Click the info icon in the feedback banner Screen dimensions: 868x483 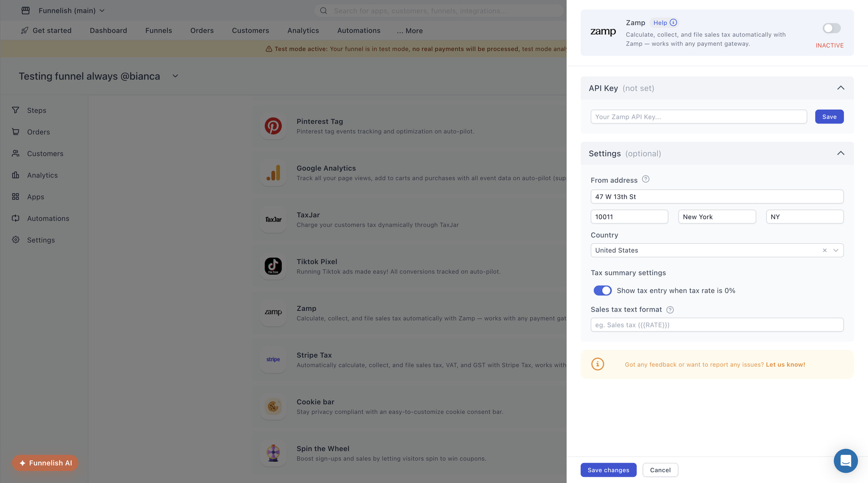pos(597,364)
